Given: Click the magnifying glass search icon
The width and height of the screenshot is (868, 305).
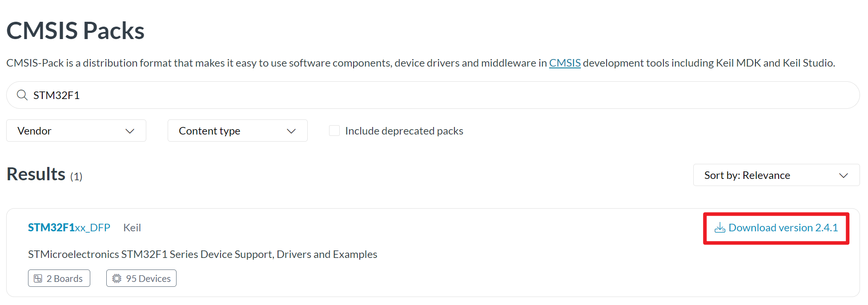Looking at the screenshot, I should (22, 95).
